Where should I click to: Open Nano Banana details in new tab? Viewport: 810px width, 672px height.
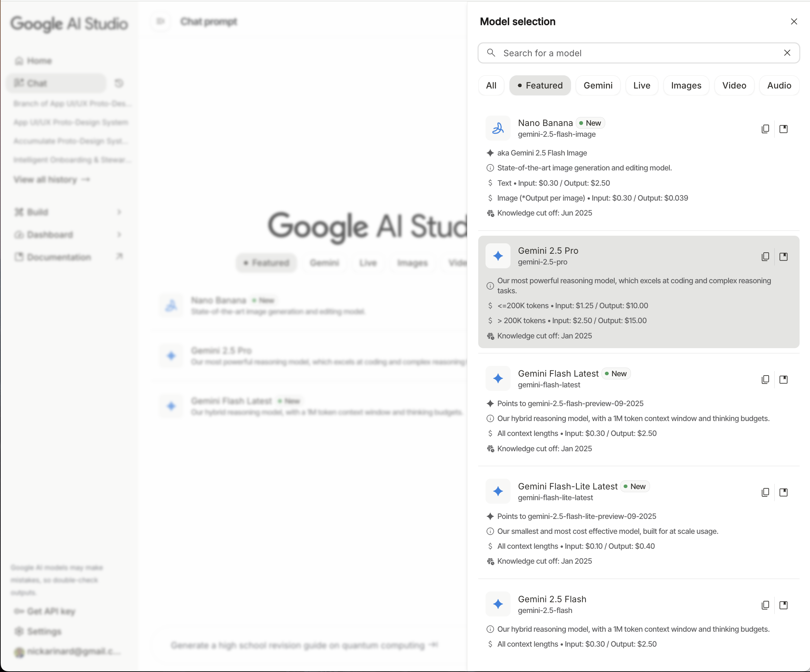(783, 129)
